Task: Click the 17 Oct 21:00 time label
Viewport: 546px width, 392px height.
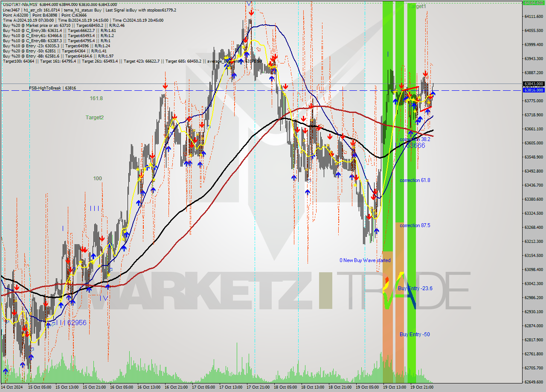Action: 257,387
